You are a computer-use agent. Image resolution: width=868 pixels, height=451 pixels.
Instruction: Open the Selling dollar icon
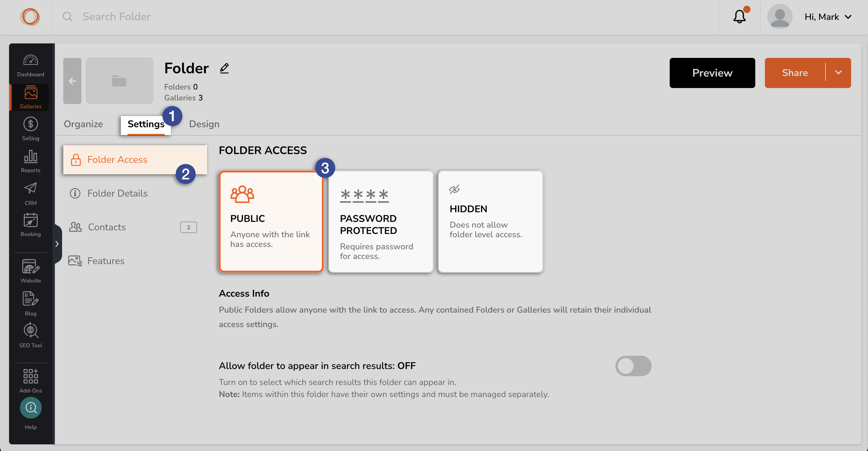pyautogui.click(x=31, y=124)
